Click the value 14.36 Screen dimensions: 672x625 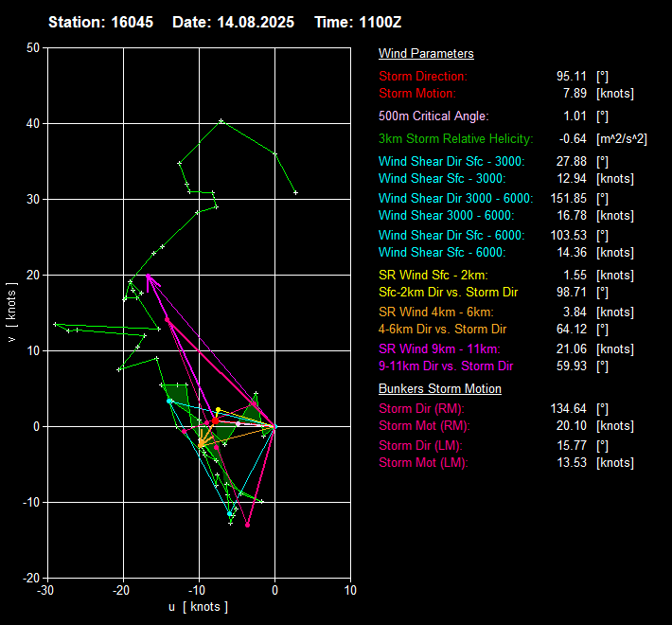pos(572,253)
